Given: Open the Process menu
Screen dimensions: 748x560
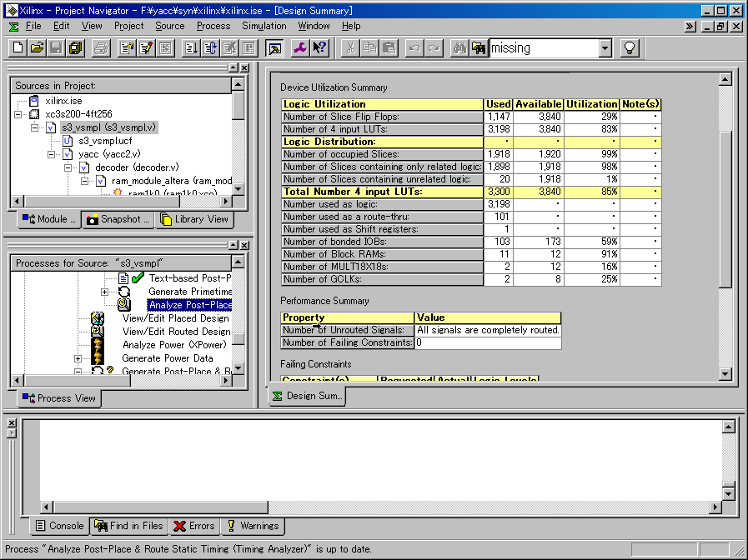Looking at the screenshot, I should [x=213, y=26].
